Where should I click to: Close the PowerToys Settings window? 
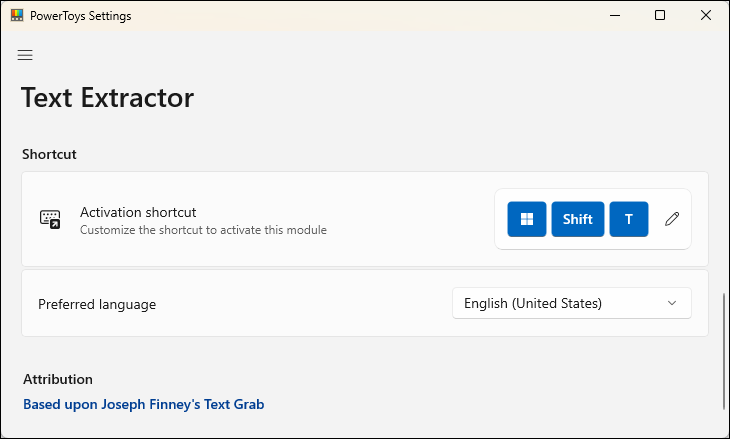(706, 15)
